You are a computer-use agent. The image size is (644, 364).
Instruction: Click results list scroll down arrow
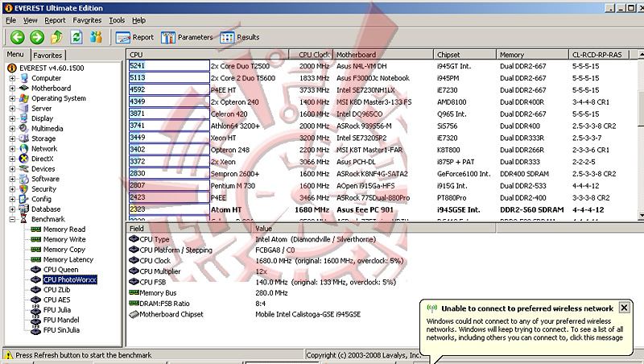pyautogui.click(x=641, y=215)
